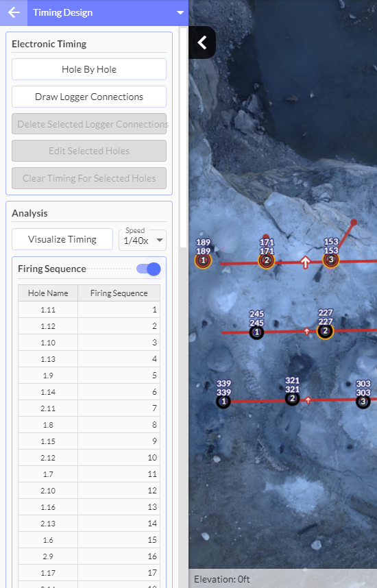Image resolution: width=377 pixels, height=588 pixels.
Task: Select hole 1.15 row in table
Action: point(89,441)
